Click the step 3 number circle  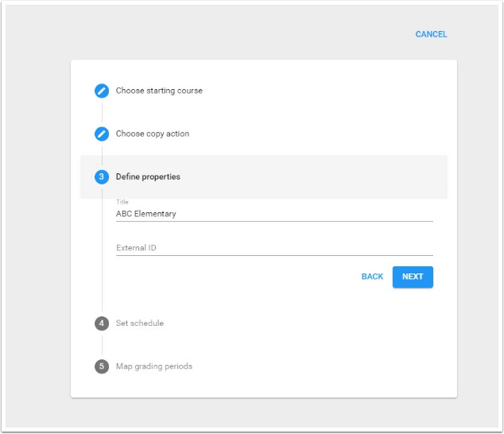[x=102, y=176]
